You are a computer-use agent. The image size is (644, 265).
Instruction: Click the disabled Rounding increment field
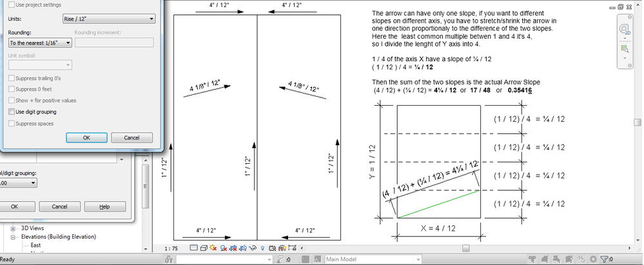114,43
